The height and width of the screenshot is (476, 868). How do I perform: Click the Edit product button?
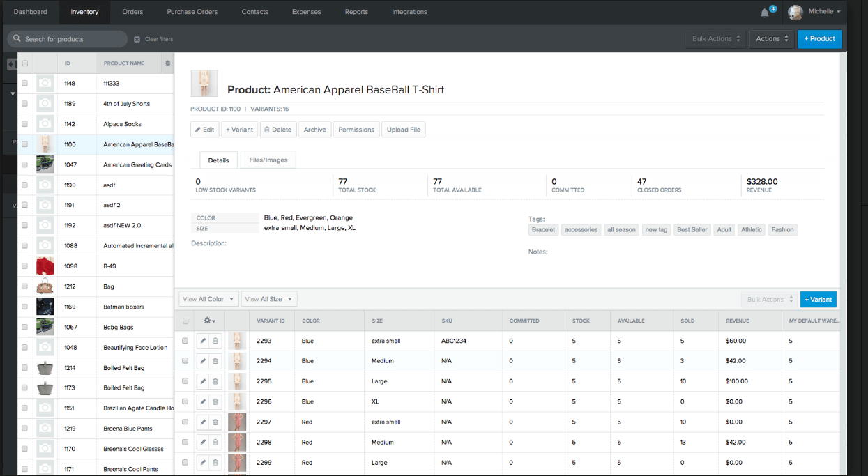click(204, 130)
